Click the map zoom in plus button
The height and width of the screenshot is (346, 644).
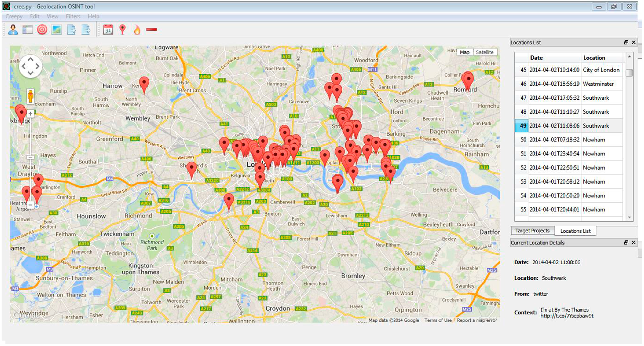pyautogui.click(x=30, y=114)
